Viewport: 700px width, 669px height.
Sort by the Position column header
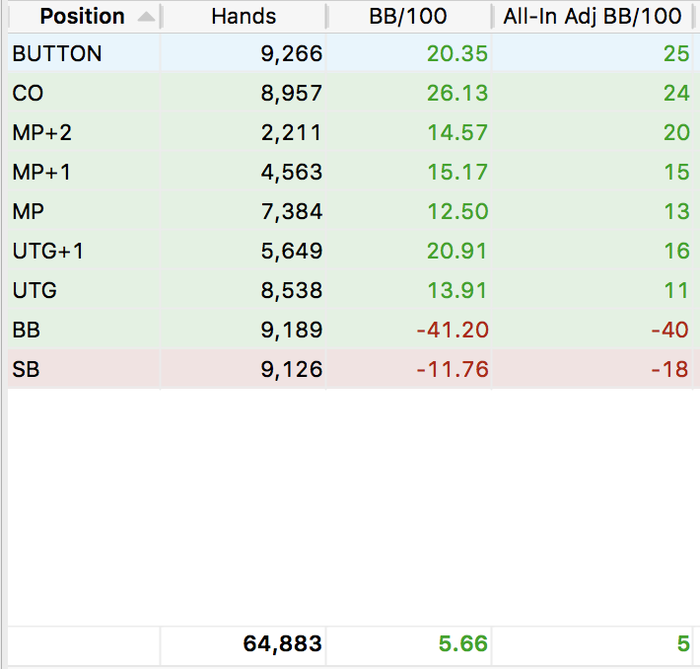(x=84, y=17)
